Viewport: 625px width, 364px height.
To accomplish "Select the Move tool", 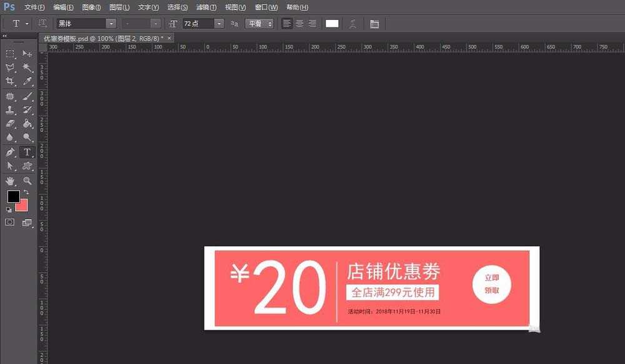I will point(27,54).
